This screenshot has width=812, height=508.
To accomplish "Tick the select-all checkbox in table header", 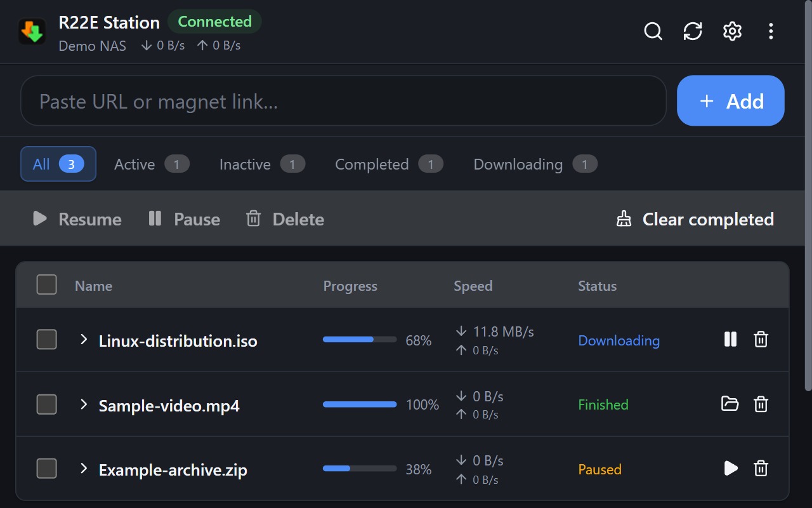I will (47, 285).
